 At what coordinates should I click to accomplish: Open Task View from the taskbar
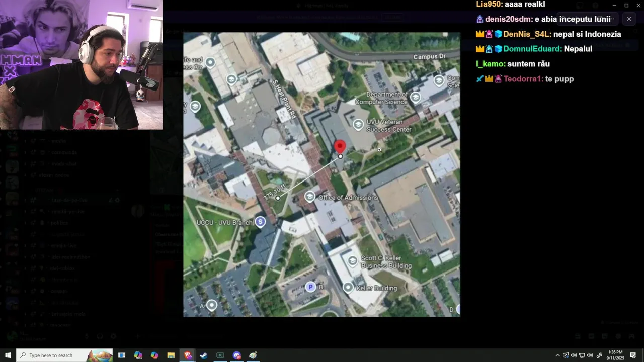click(x=122, y=355)
